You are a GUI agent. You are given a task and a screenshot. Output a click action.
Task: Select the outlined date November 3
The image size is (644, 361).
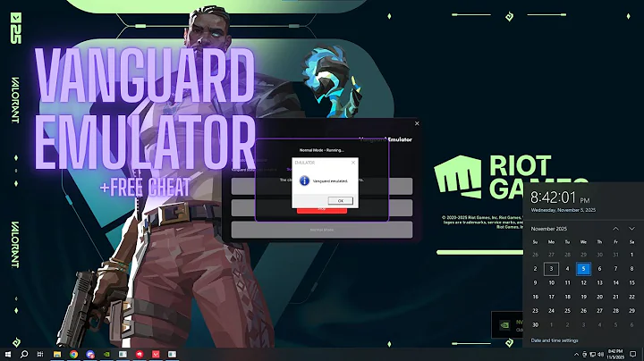tap(551, 269)
